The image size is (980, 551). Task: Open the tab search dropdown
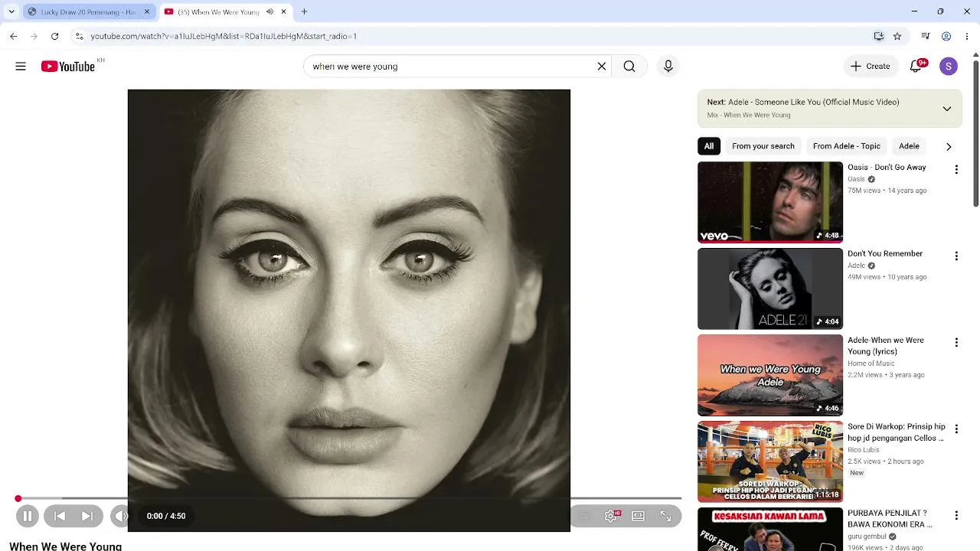pyautogui.click(x=11, y=12)
